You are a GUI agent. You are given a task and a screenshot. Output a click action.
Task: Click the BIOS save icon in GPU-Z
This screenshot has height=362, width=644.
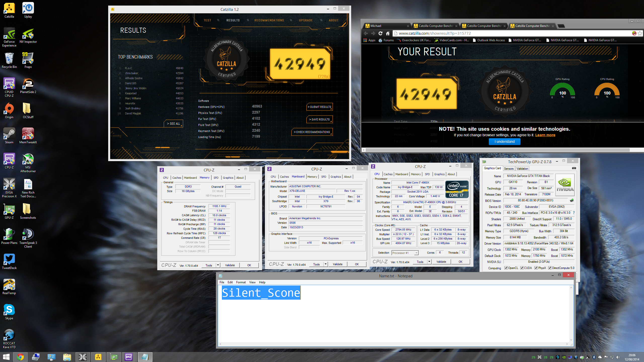[x=572, y=200]
